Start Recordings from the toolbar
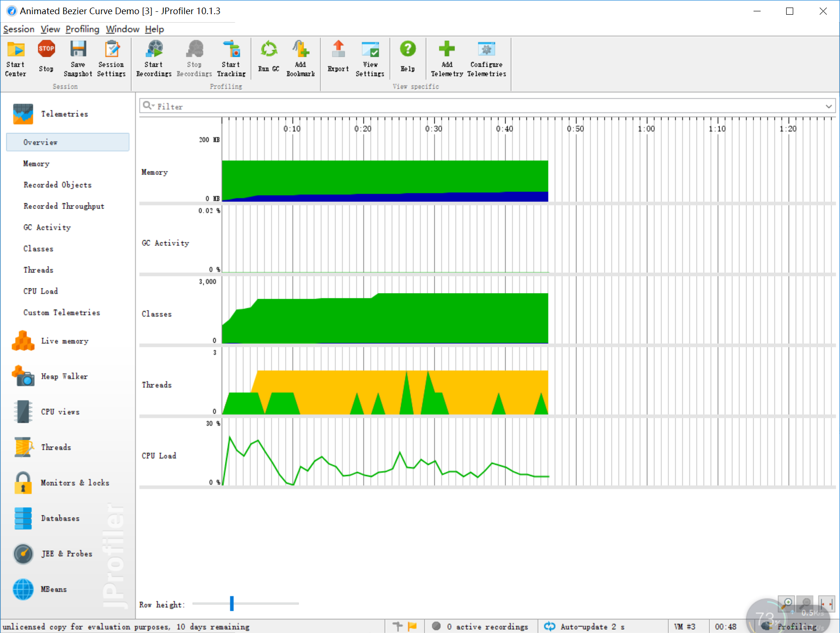This screenshot has width=840, height=633. coord(154,59)
